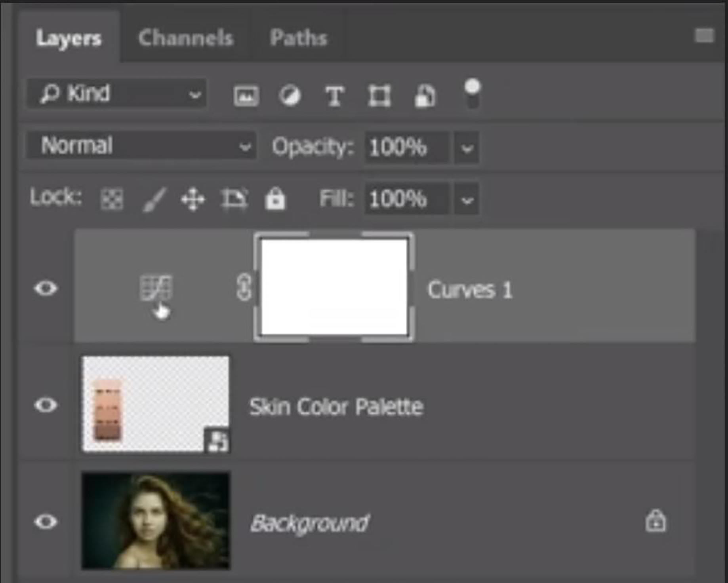Image resolution: width=728 pixels, height=583 pixels.
Task: Switch to the Channels tab
Action: [x=185, y=38]
